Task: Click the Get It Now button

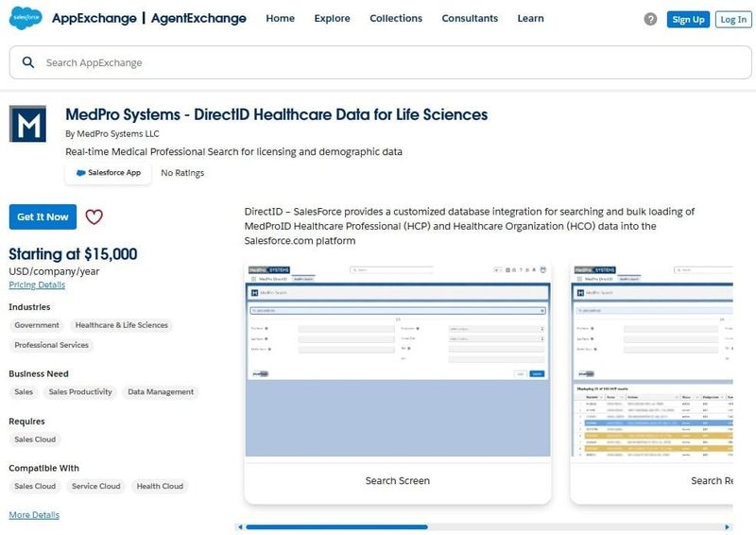Action: pos(43,216)
